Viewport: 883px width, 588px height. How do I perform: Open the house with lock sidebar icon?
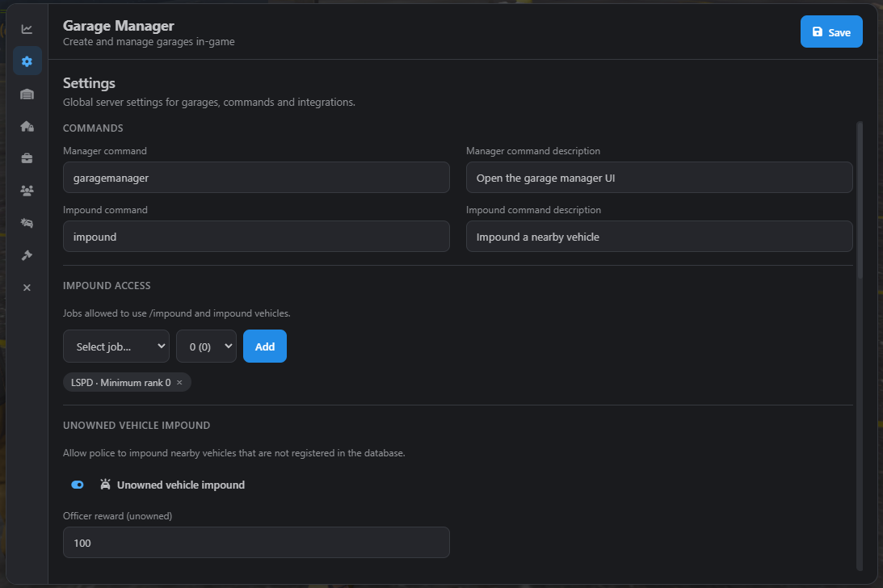pos(27,126)
